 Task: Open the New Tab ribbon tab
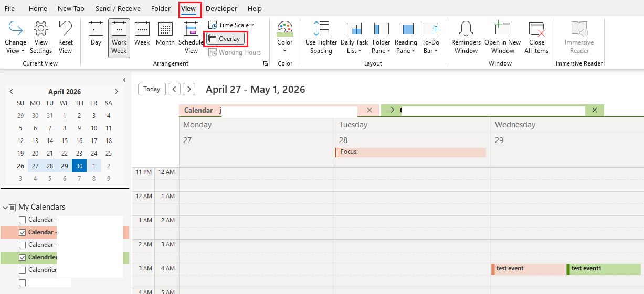pyautogui.click(x=71, y=9)
